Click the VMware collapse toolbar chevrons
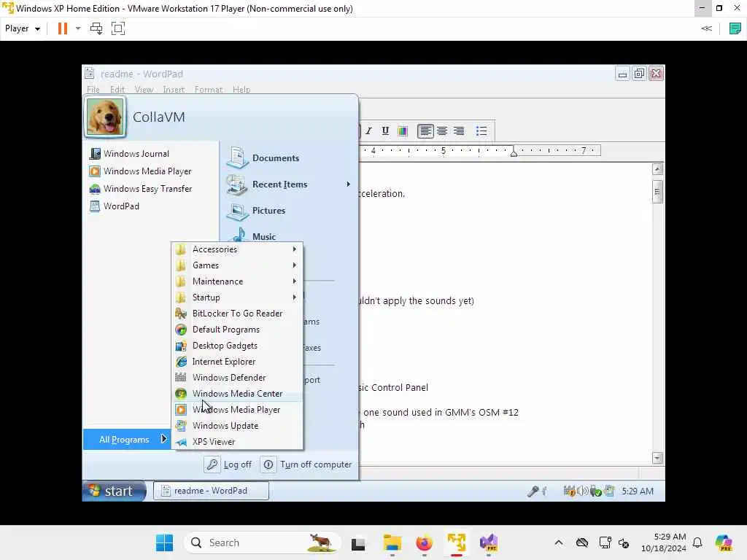Viewport: 747px width, 560px height. (706, 28)
